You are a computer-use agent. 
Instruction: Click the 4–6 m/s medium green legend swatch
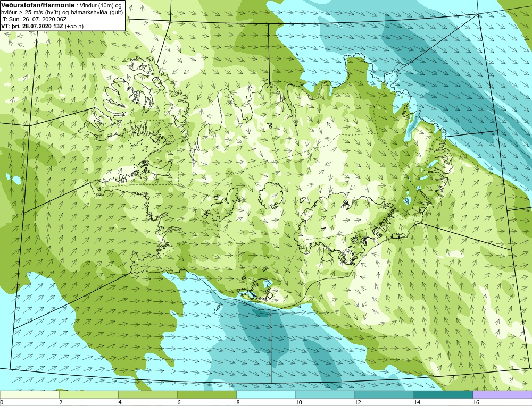click(x=147, y=394)
